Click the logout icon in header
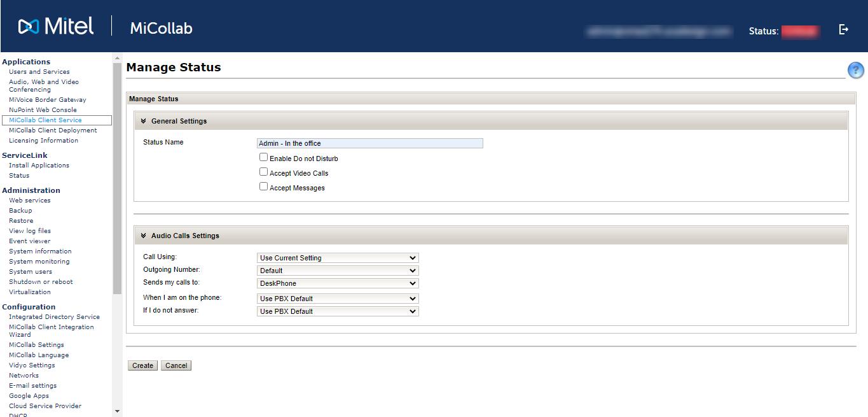Screen dimensions: 868x417 click(844, 29)
